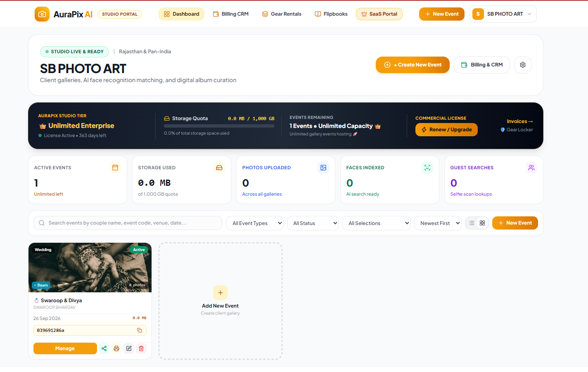Click the Wedding tag on the event card
This screenshot has height=372, width=588.
43,250
